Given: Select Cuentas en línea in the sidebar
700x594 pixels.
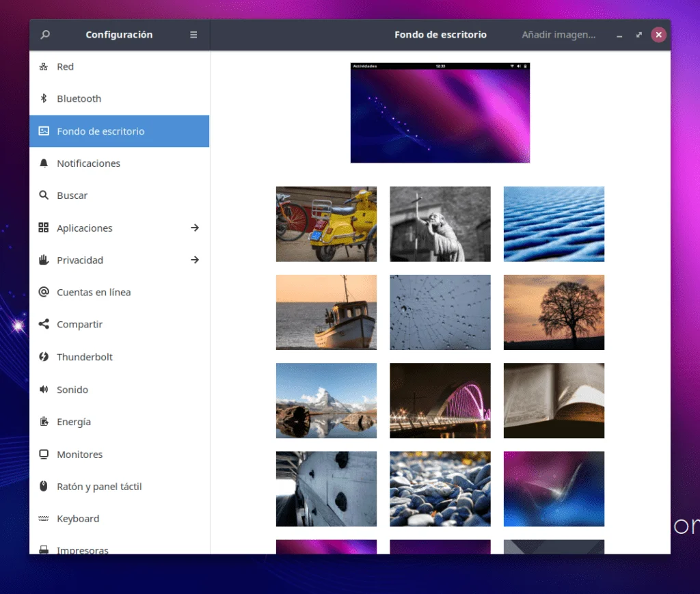Looking at the screenshot, I should click(119, 293).
